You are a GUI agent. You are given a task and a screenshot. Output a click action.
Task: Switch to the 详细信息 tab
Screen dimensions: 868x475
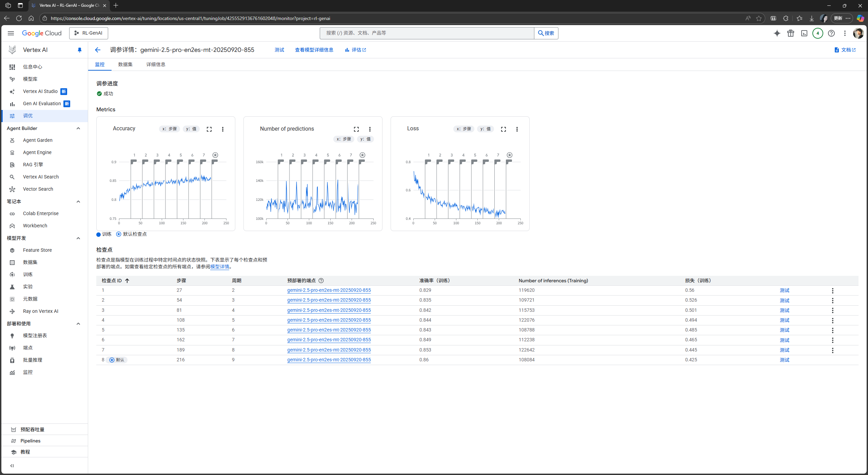156,64
